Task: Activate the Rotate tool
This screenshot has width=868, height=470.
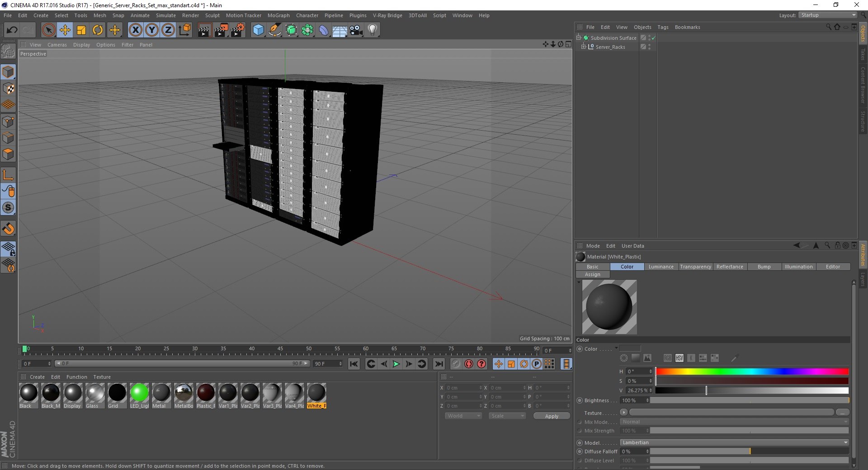Action: point(98,30)
